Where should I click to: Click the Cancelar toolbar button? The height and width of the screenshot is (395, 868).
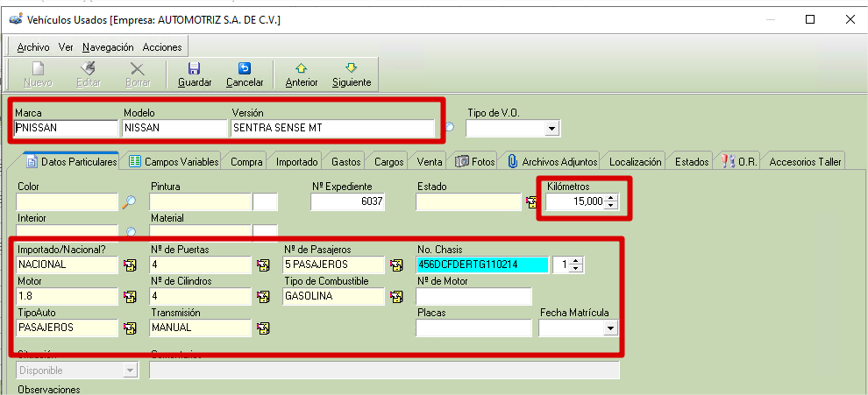pos(244,74)
